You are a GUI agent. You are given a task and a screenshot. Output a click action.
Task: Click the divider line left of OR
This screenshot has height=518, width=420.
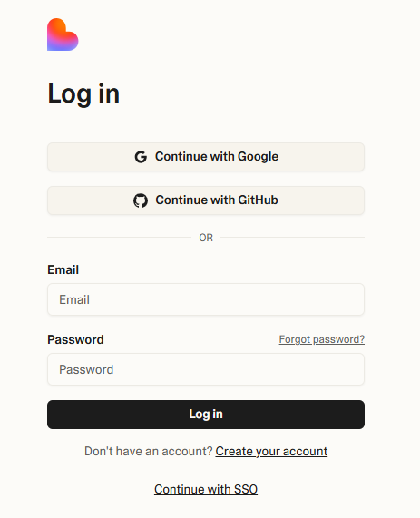120,237
